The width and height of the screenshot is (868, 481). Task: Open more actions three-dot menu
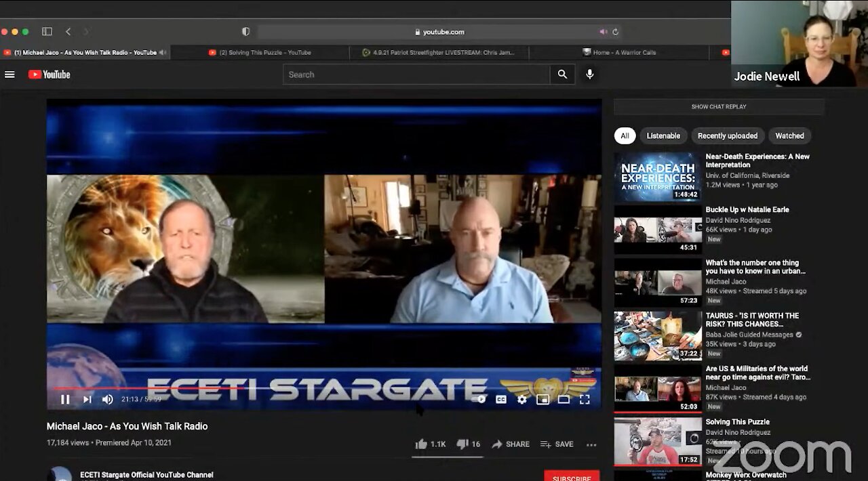pos(591,445)
